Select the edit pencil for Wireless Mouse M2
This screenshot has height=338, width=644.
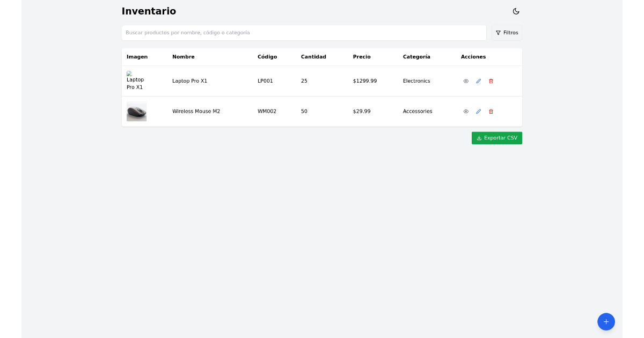pos(478,111)
